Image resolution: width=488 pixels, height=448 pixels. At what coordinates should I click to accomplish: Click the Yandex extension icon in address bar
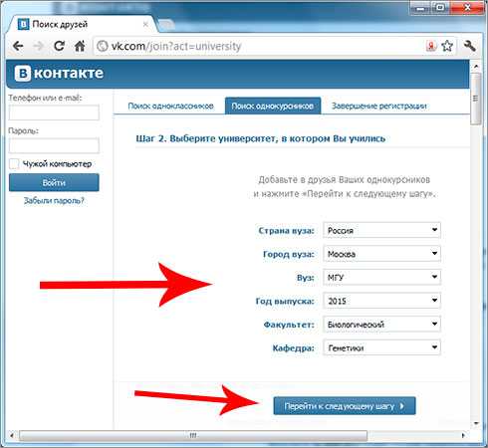[430, 46]
